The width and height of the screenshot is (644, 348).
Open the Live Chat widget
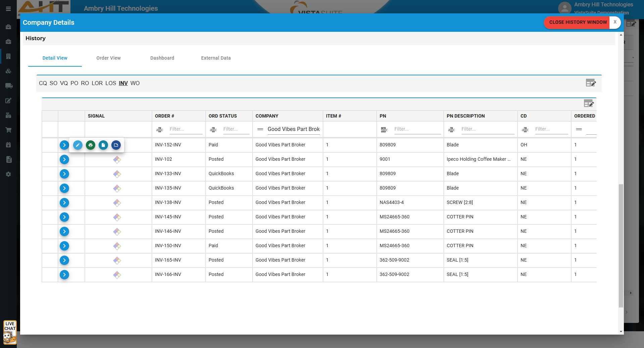pos(10,332)
